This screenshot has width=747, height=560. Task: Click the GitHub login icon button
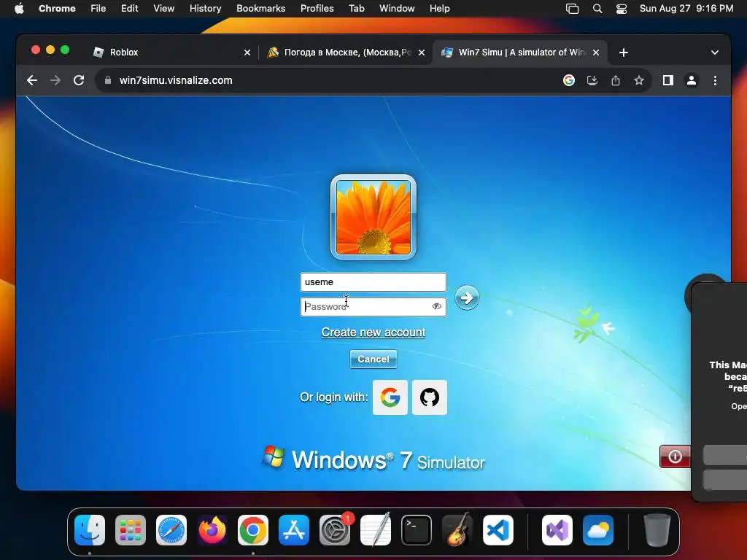tap(429, 397)
